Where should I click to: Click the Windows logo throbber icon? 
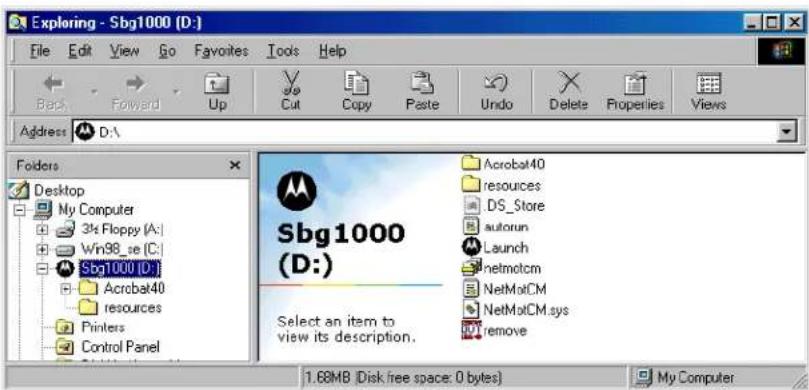(x=781, y=52)
